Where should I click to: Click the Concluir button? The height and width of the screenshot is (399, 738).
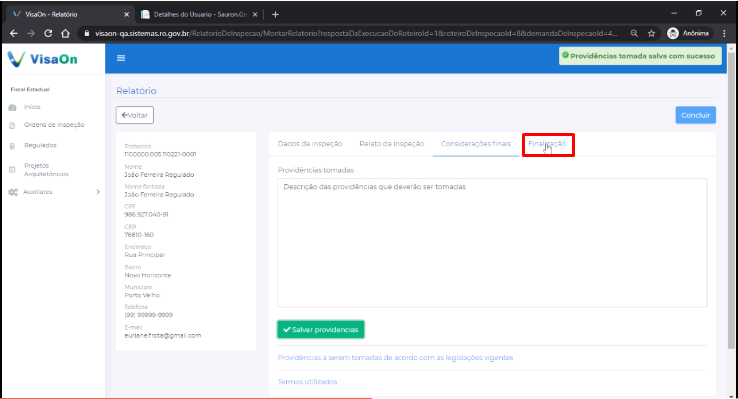(696, 115)
